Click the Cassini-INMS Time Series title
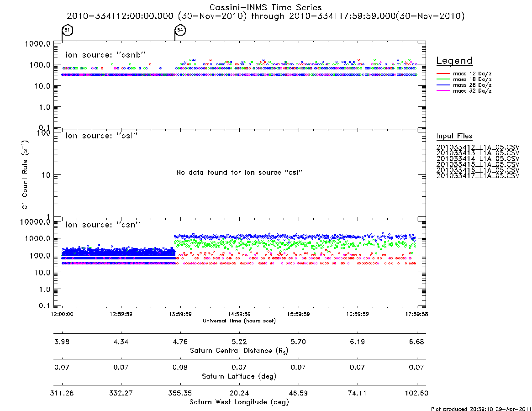This screenshot has height=411, width=532. tap(266, 7)
